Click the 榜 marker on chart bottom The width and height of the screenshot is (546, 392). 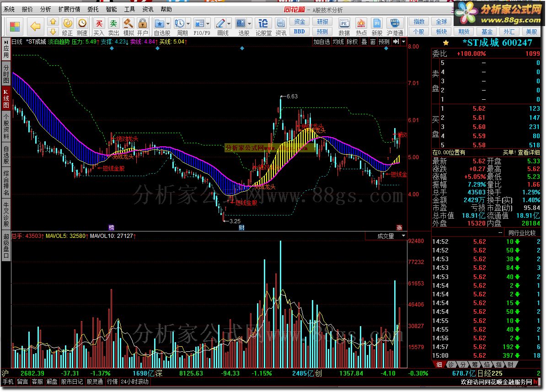click(x=112, y=227)
